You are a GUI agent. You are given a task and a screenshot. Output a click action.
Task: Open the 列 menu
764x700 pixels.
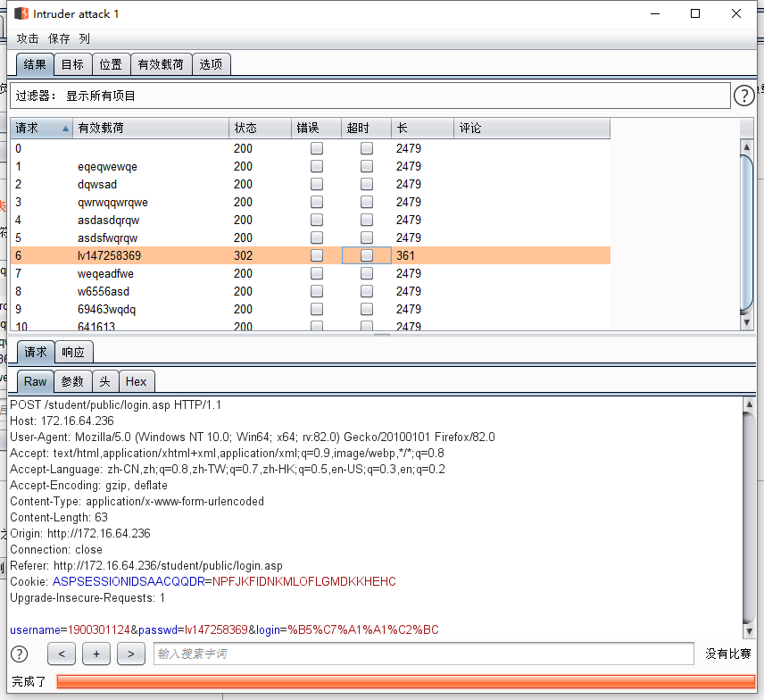(84, 38)
